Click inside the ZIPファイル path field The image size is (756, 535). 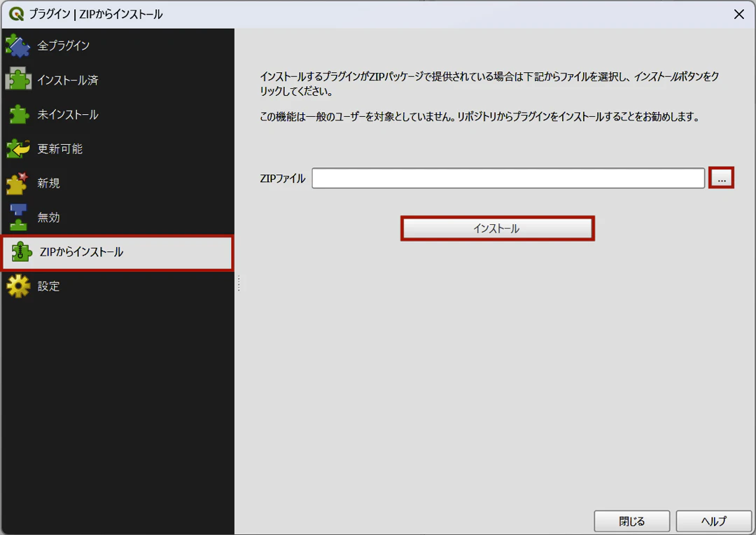[x=508, y=178]
